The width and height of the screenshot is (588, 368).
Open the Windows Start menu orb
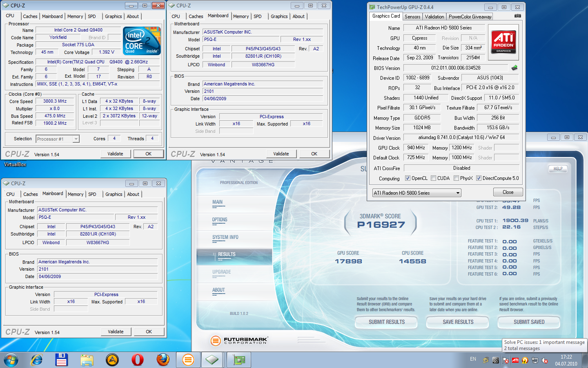(11, 360)
